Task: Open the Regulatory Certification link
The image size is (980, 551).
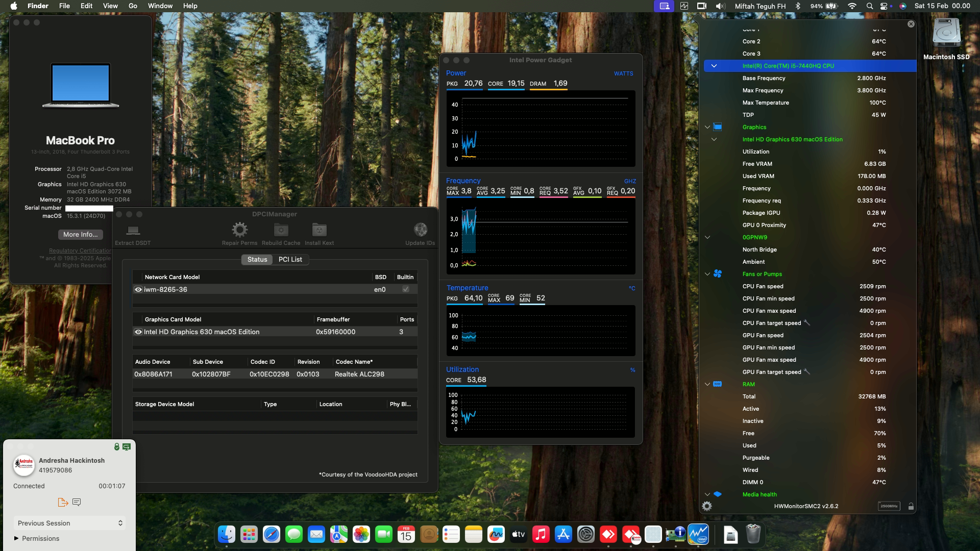Action: pyautogui.click(x=79, y=251)
